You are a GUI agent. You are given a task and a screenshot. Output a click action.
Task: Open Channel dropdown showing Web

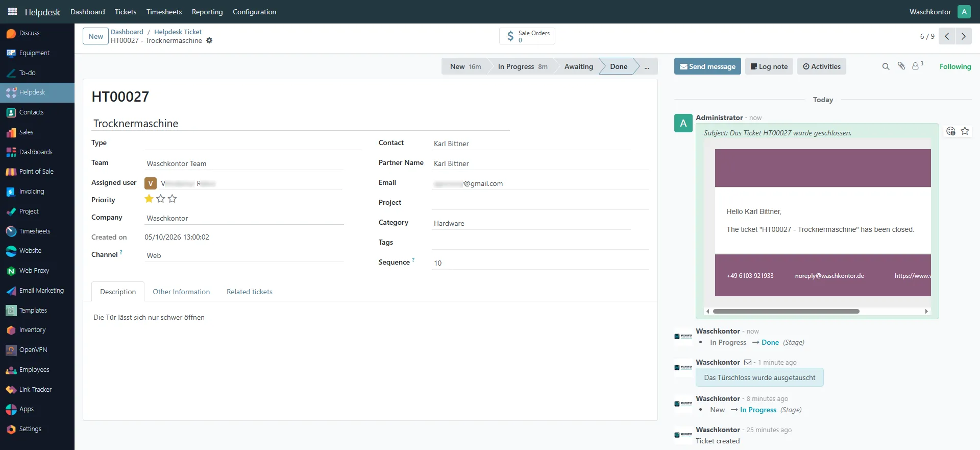244,255
